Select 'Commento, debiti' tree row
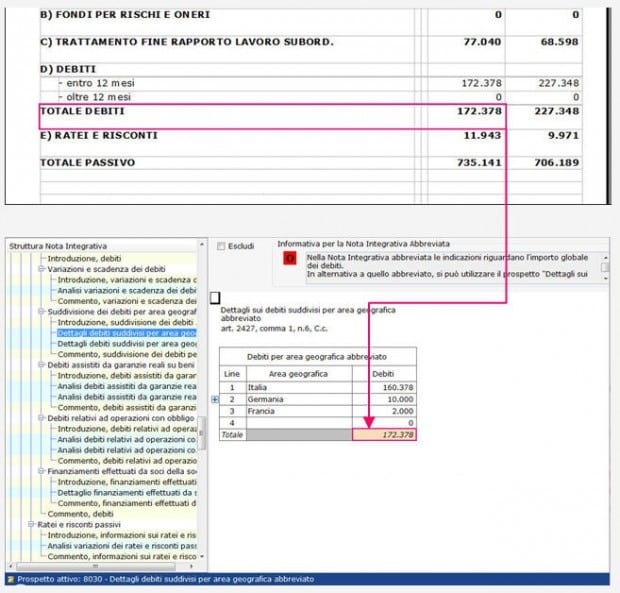Screen dimensions: 620x593 tap(80, 514)
